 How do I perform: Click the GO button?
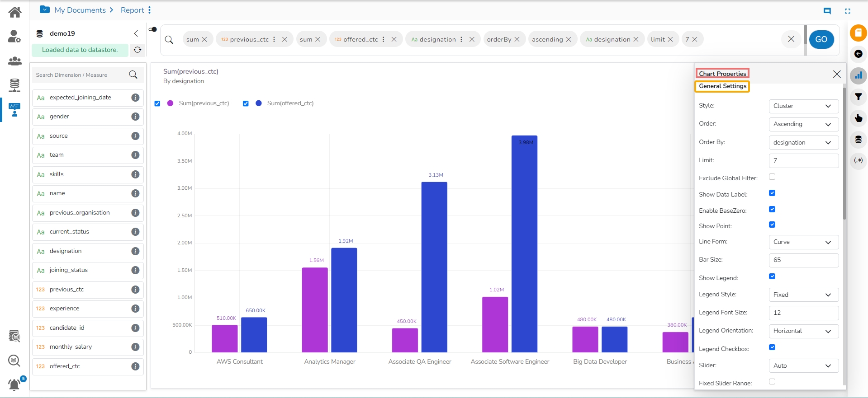pos(821,39)
